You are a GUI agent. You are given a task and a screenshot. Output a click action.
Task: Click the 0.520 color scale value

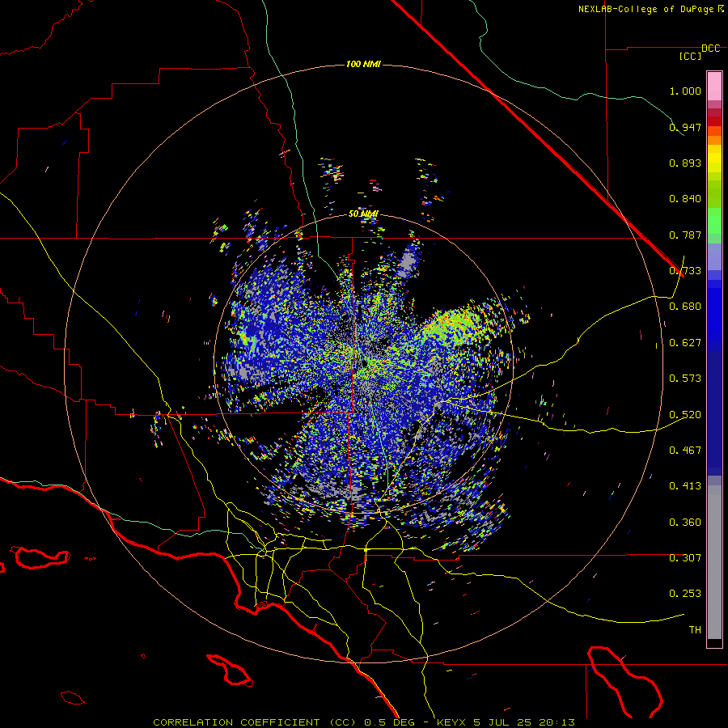click(x=685, y=415)
